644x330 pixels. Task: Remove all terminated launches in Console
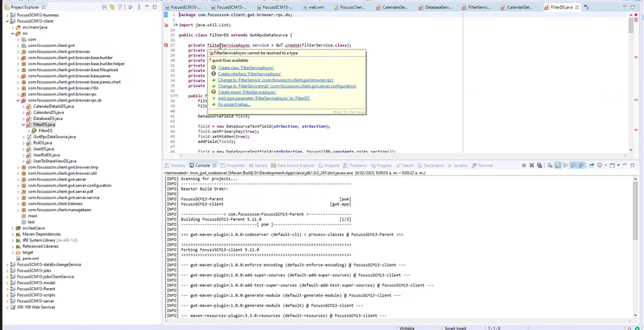pos(539,165)
